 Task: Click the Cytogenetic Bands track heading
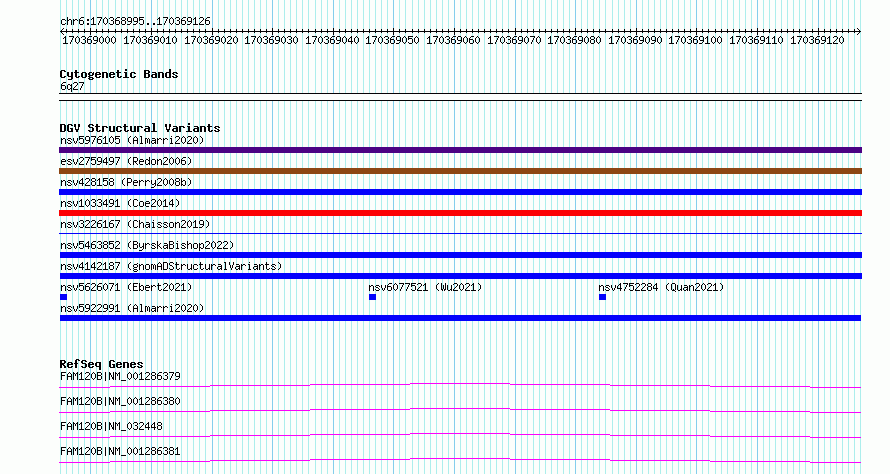point(119,74)
